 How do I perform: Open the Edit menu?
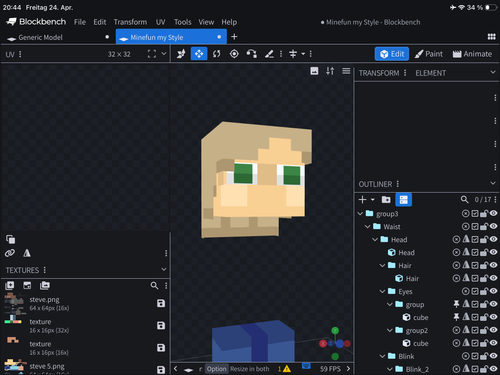pos(100,22)
